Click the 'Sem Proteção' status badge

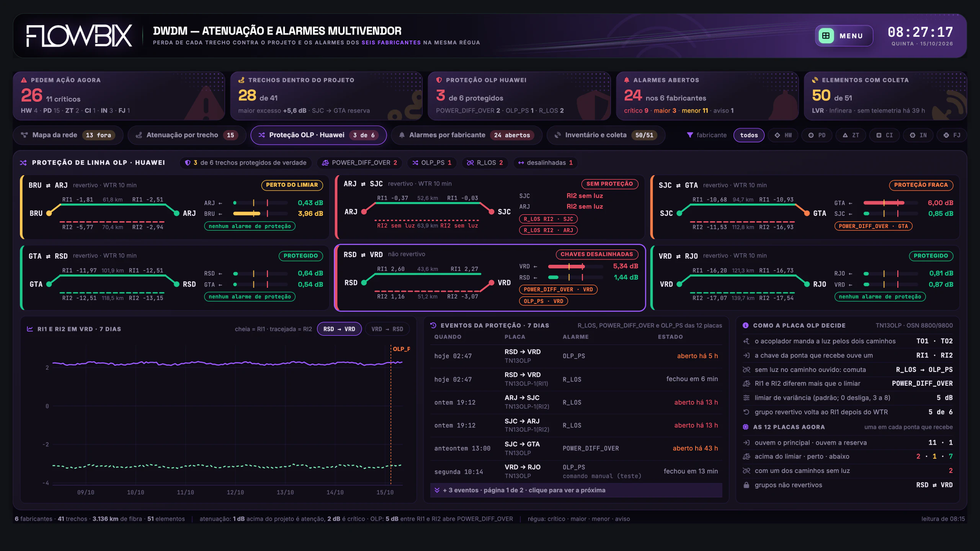(609, 184)
